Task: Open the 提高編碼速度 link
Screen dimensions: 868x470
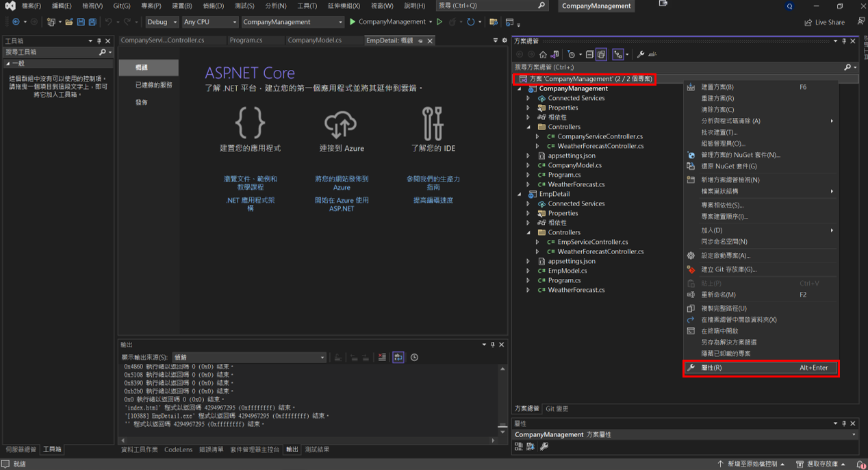Action: click(433, 200)
